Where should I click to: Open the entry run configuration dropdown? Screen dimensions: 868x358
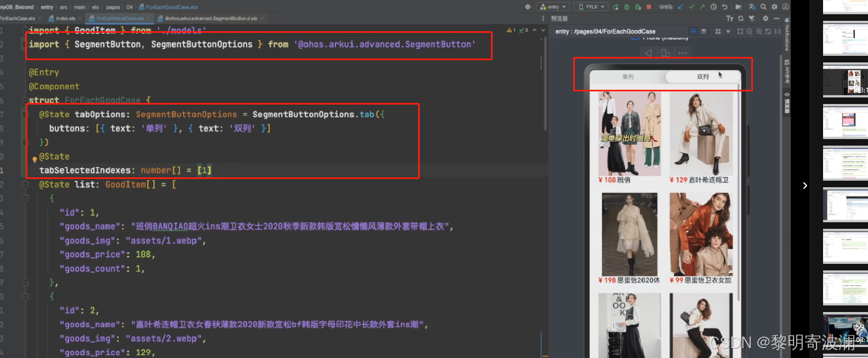[x=553, y=7]
